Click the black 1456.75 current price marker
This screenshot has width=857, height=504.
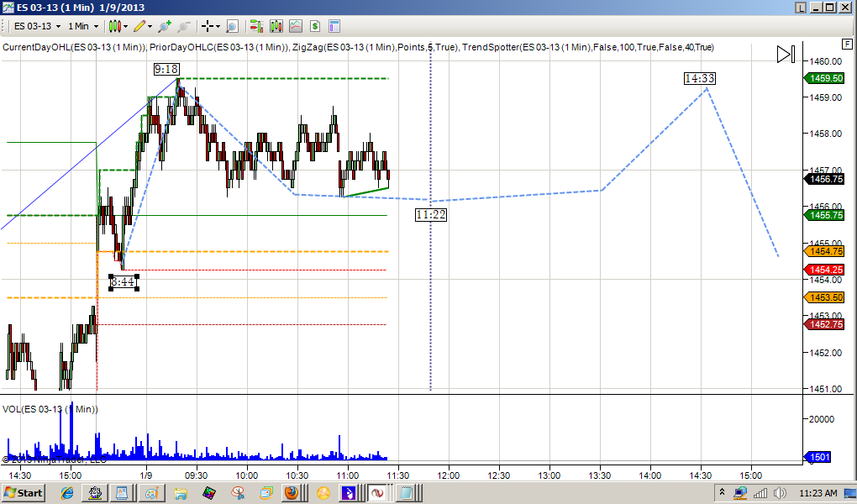(x=824, y=179)
